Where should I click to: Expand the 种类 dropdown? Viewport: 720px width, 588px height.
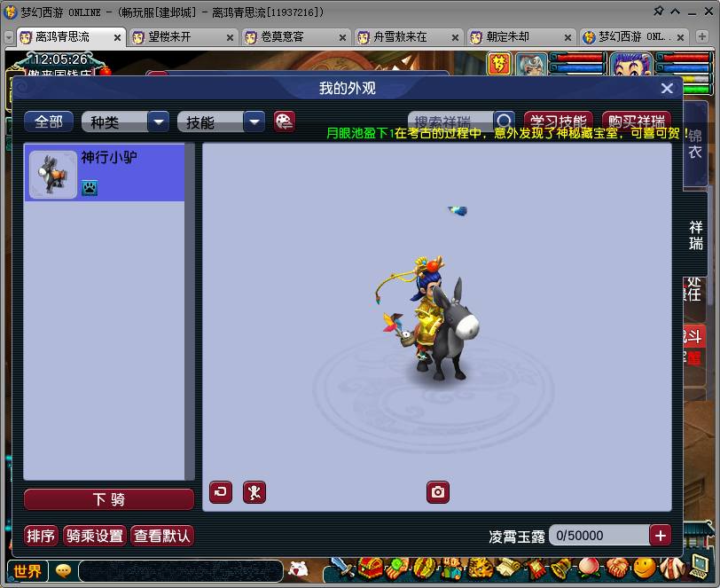tap(160, 122)
